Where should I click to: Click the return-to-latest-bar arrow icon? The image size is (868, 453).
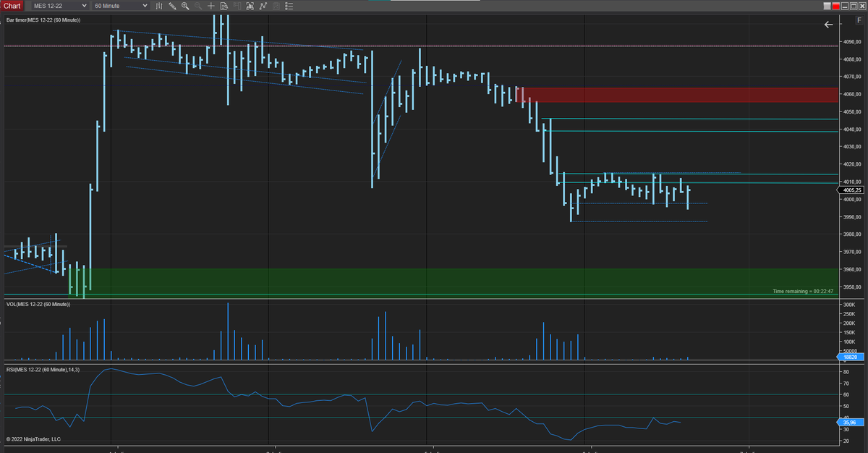[x=829, y=25]
